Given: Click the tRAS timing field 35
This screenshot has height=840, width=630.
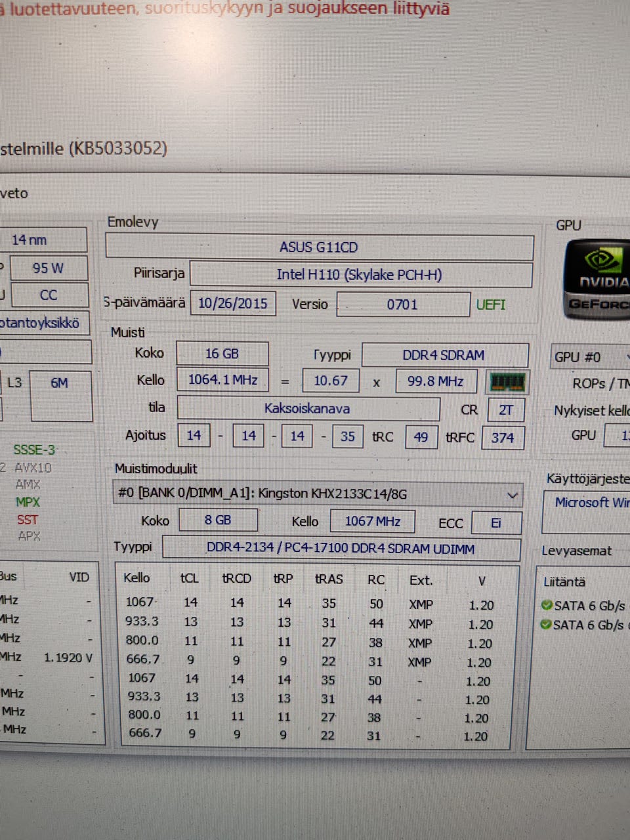Looking at the screenshot, I should click(x=347, y=436).
